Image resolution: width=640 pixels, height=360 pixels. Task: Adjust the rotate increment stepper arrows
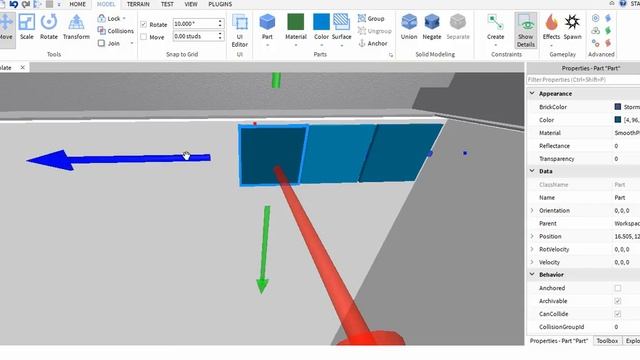coord(220,24)
